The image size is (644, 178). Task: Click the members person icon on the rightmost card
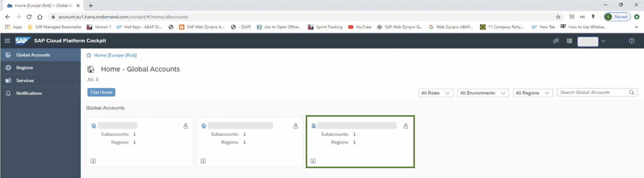(x=405, y=126)
